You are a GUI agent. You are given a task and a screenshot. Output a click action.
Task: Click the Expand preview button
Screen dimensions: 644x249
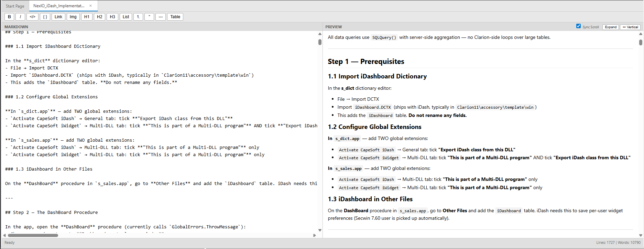click(611, 27)
